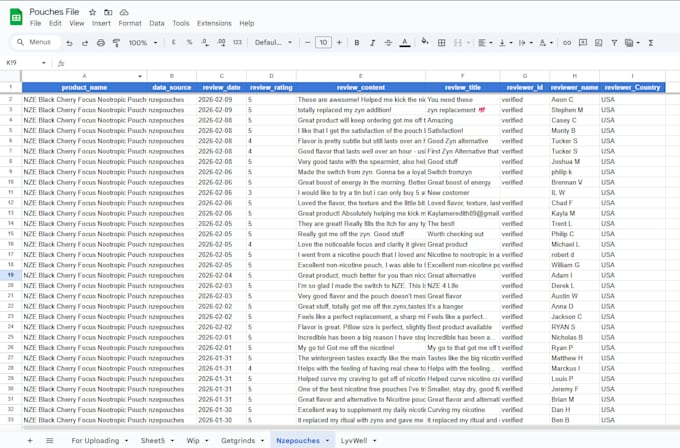This screenshot has height=448, width=680.
Task: Print the spreadsheet
Action: pyautogui.click(x=101, y=43)
